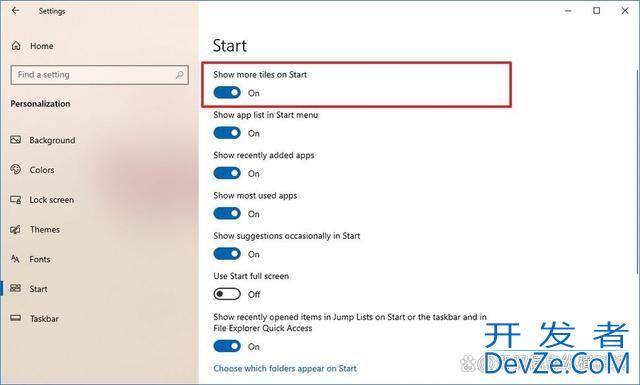Viewport: 640px width, 385px height.
Task: Click the Colors palette icon
Action: point(16,169)
